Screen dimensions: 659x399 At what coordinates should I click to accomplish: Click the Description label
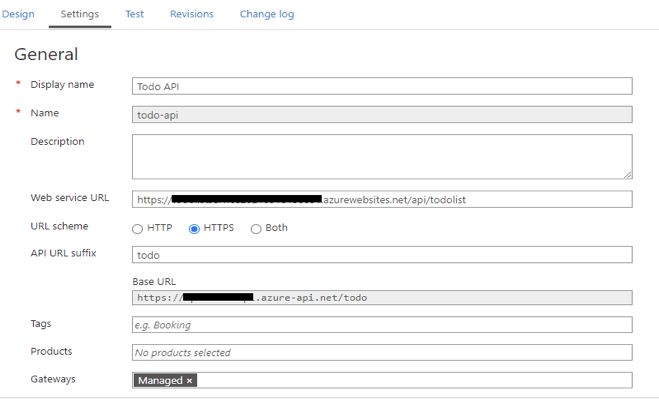(58, 142)
